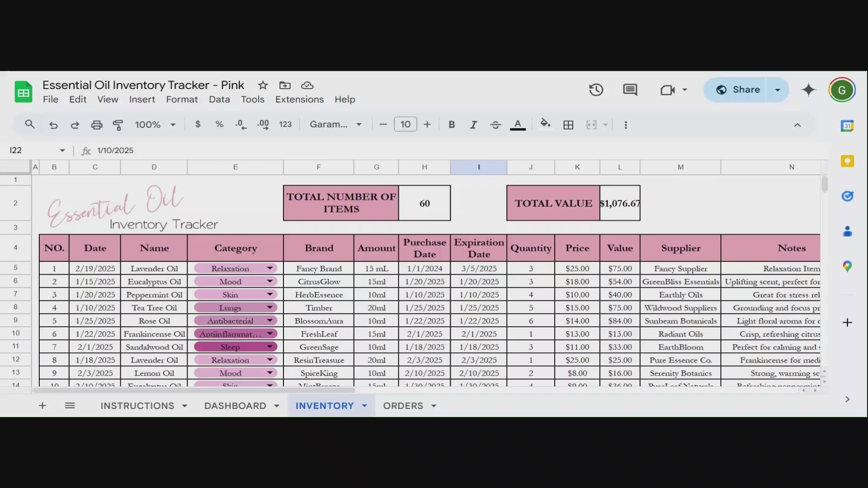The image size is (868, 488).
Task: Open the Extensions menu
Action: [x=299, y=99]
